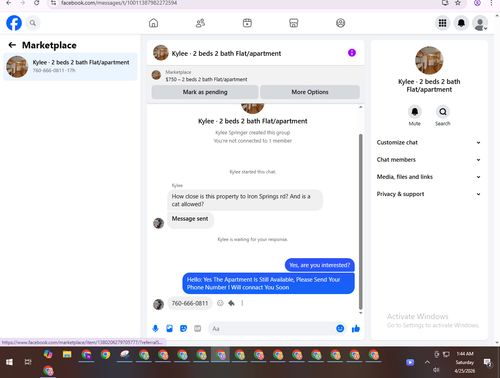Open the Chrome browser menu dots

click(491, 3)
